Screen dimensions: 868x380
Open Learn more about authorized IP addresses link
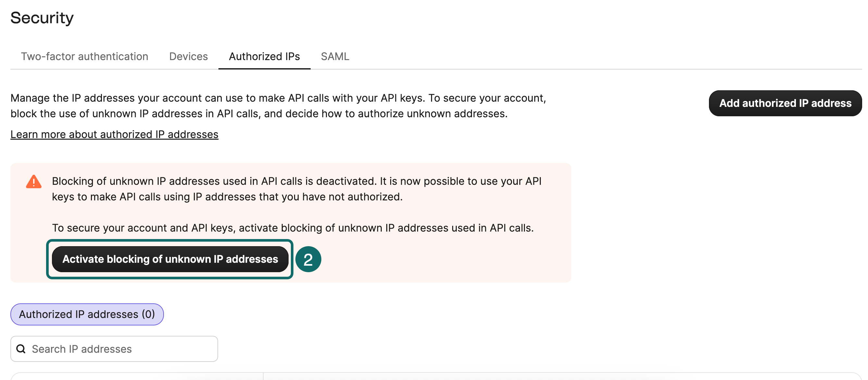coord(114,134)
